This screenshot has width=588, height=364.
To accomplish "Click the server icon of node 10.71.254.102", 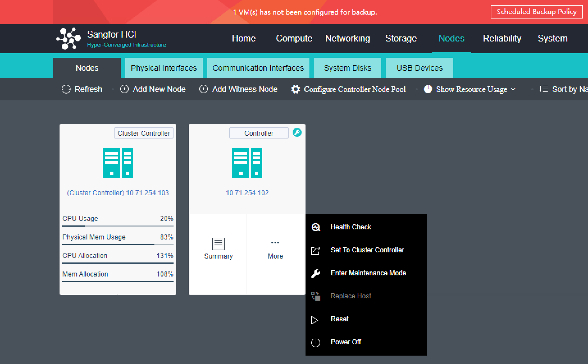I will [x=247, y=163].
